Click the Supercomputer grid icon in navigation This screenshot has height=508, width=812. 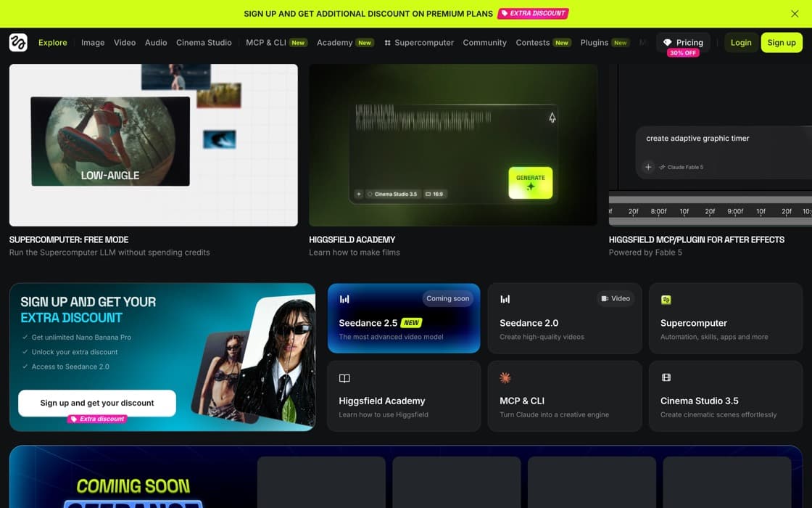click(x=387, y=43)
